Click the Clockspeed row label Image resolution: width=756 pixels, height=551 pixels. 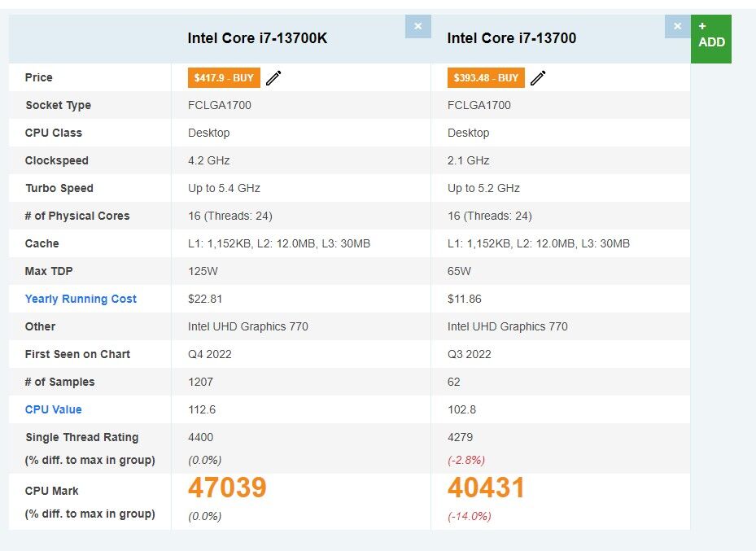point(56,160)
